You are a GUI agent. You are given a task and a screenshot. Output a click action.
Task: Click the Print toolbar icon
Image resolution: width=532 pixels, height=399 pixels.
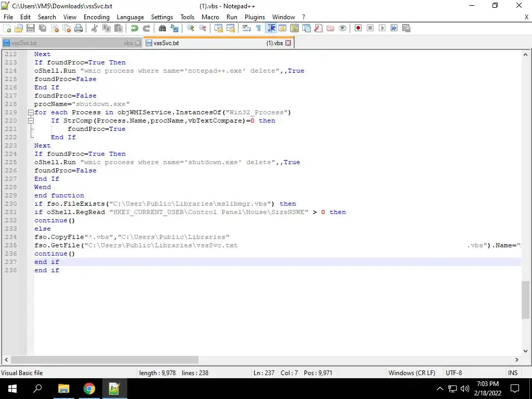pyautogui.click(x=78, y=28)
